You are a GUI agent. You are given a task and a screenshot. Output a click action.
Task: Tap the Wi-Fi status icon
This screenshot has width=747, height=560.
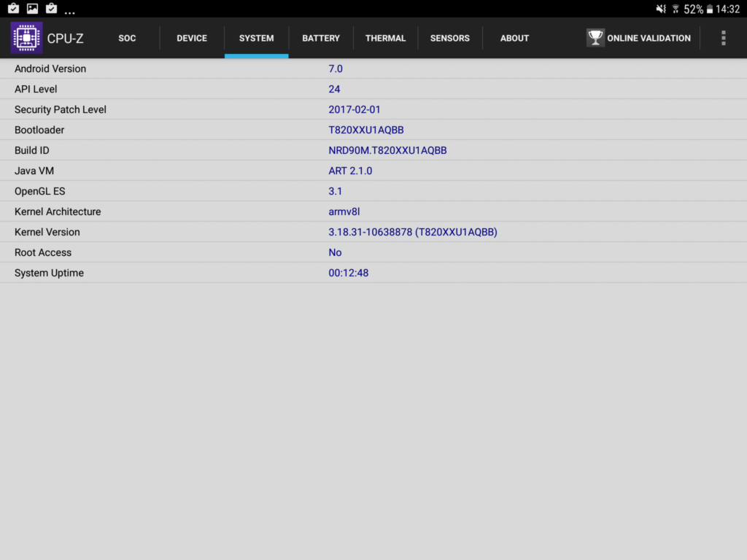point(676,9)
